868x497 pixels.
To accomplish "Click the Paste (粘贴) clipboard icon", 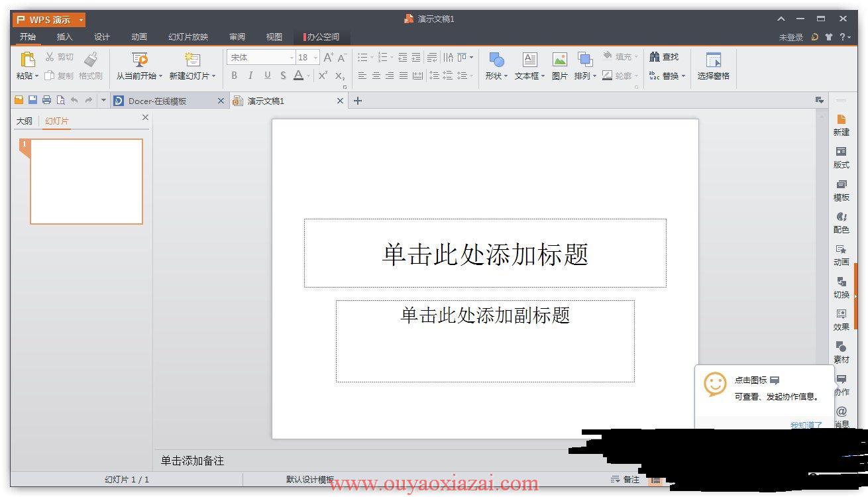I will pyautogui.click(x=27, y=60).
